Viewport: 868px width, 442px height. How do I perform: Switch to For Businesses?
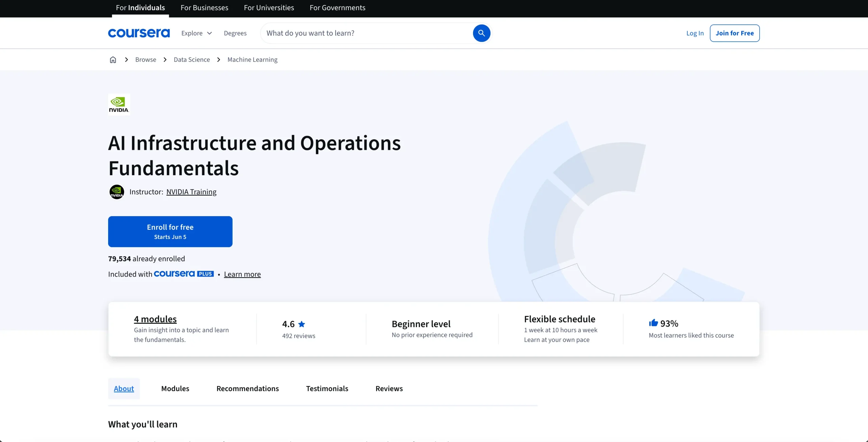pos(204,8)
